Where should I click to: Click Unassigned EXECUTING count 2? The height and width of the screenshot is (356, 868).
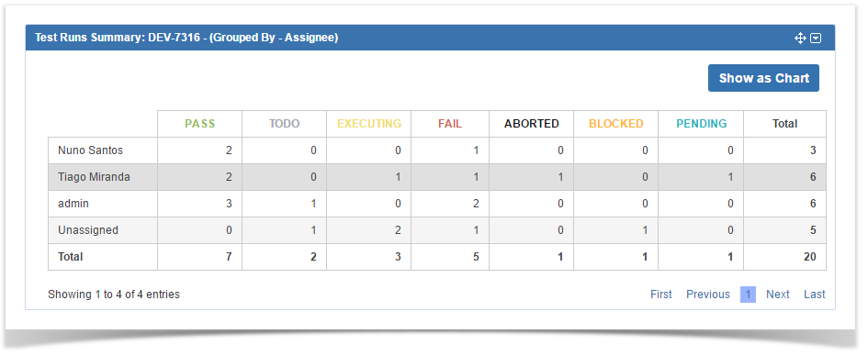398,230
